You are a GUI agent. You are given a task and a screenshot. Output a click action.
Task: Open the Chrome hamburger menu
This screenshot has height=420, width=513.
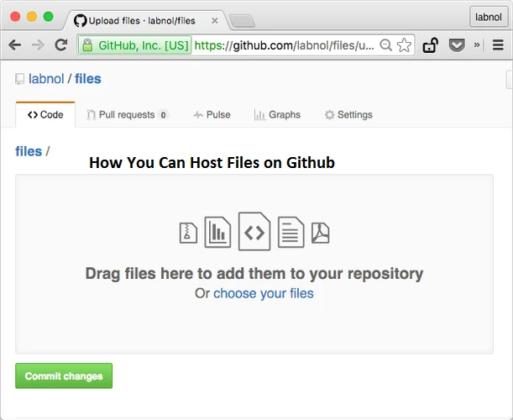(498, 45)
